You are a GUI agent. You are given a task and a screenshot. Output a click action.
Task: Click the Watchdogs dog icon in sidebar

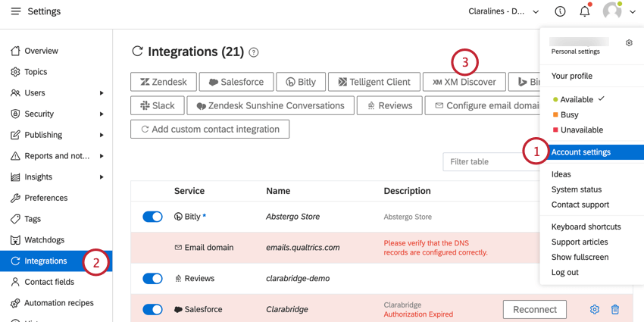15,240
